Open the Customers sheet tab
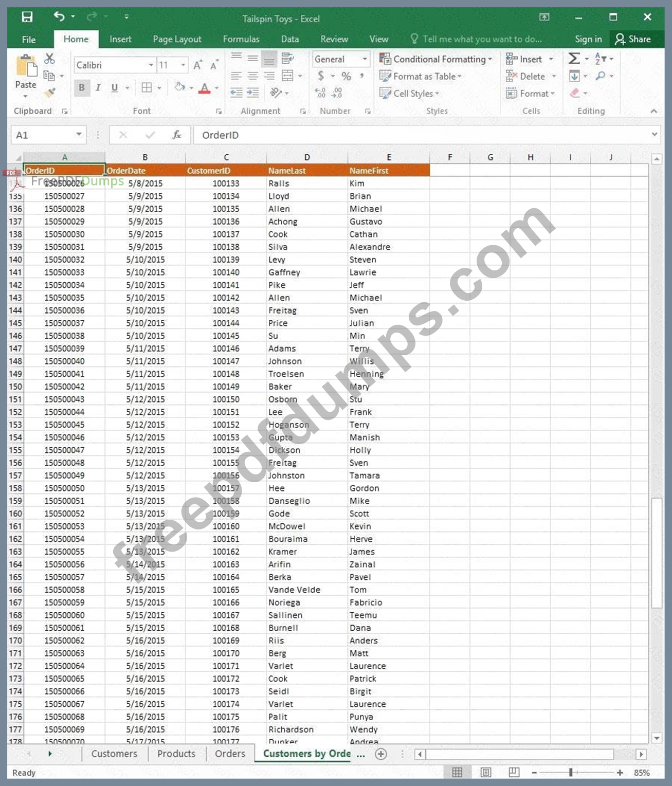672x786 pixels. coord(114,754)
